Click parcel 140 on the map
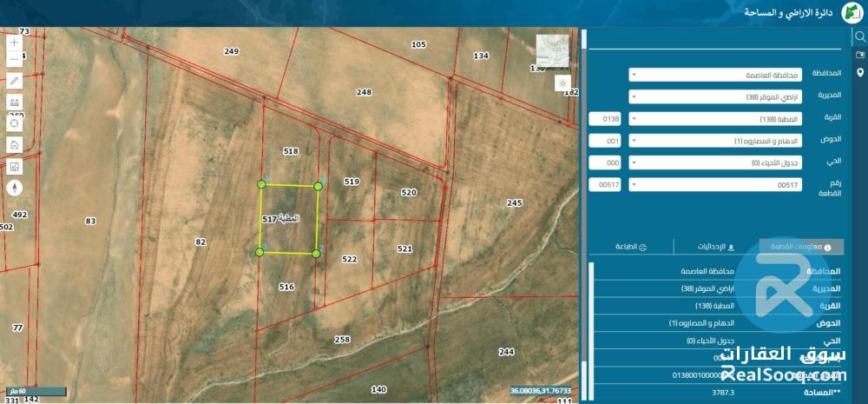This screenshot has width=868, height=404. [378, 389]
